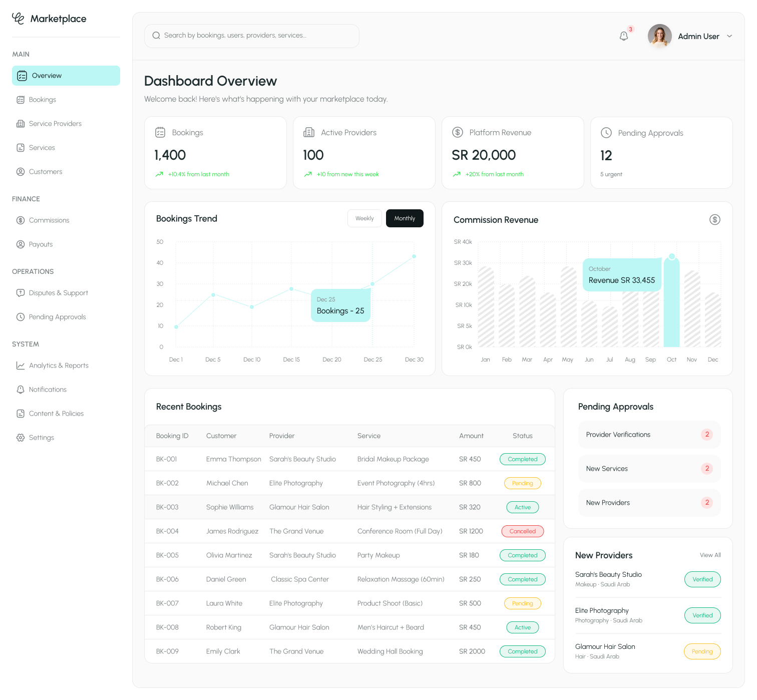The width and height of the screenshot is (757, 700).
Task: Switch Bookings Trend to Monthly
Action: point(405,218)
